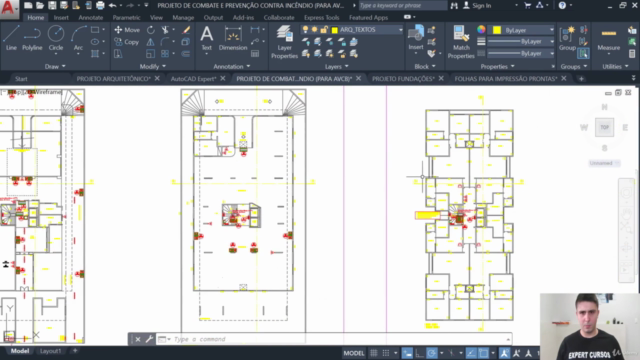640x360 pixels.
Task: Toggle snap mode in status bar
Action: click(x=386, y=353)
